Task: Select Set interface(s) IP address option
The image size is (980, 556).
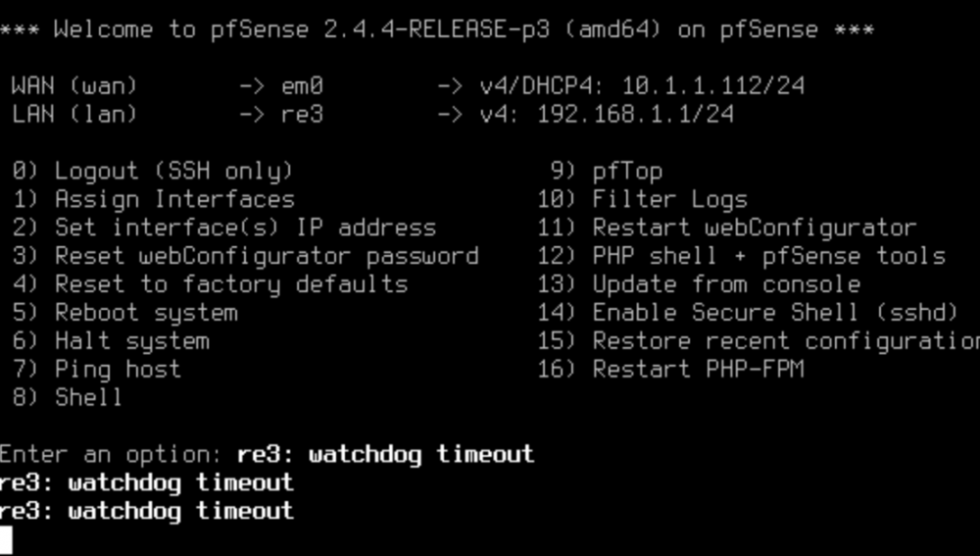Action: point(224,227)
